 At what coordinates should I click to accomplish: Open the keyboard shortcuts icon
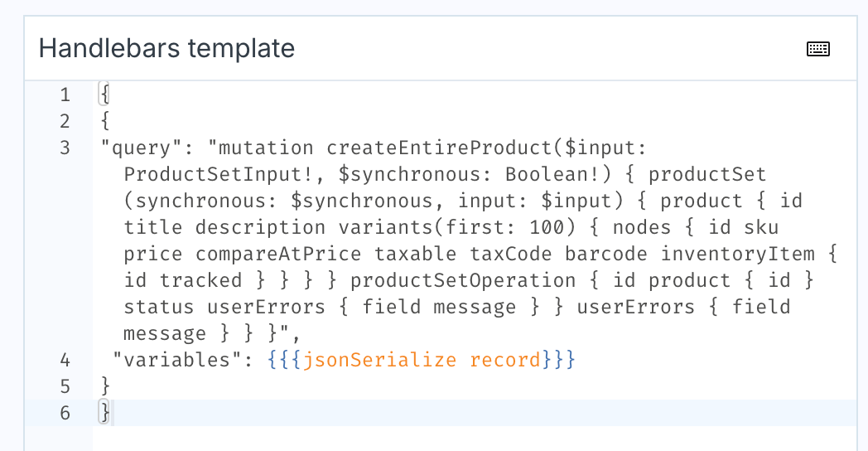pos(817,49)
